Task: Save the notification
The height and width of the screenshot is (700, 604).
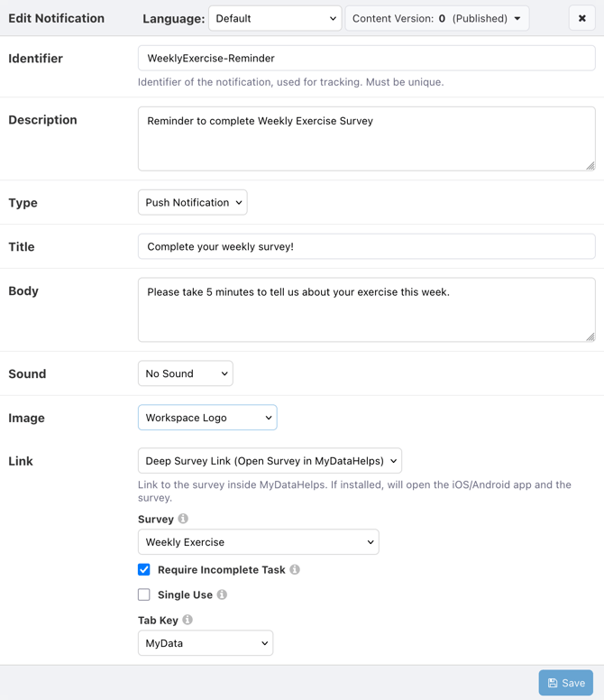Action: point(565,683)
